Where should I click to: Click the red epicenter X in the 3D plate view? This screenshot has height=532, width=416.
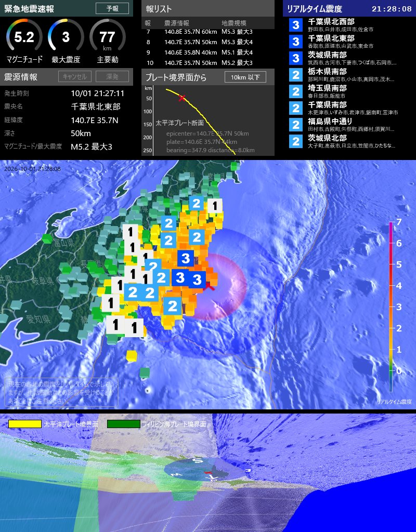coord(208,473)
